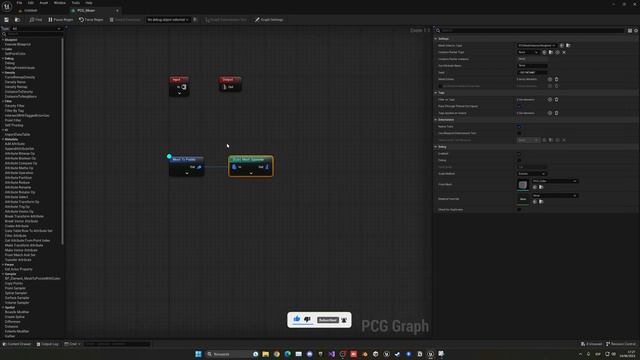This screenshot has height=360, width=640.
Task: Toggle Use Blueprint Determinism Test checkbox
Action: pos(519,133)
